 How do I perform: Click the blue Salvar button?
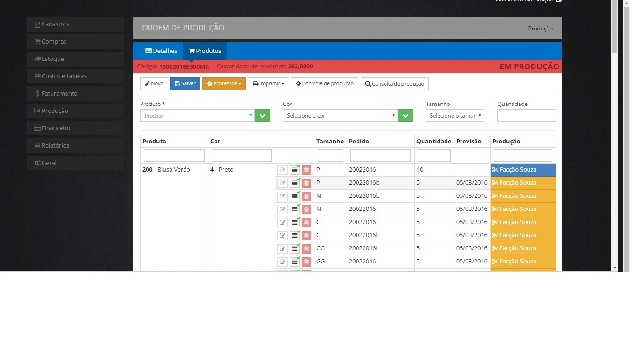pos(185,84)
